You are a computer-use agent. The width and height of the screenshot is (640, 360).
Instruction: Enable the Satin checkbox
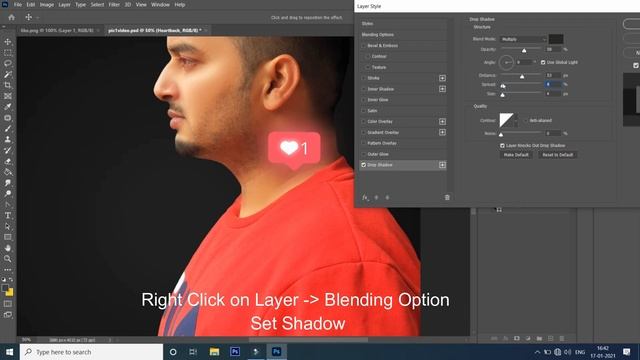tap(363, 111)
